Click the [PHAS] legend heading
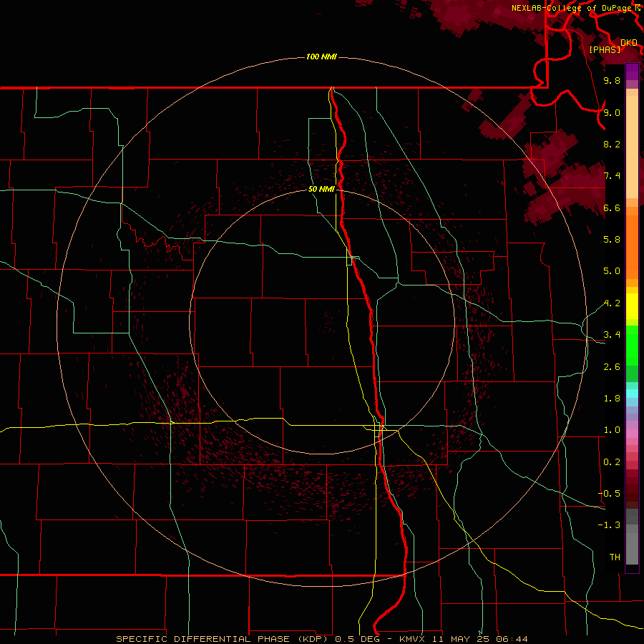 pos(605,49)
